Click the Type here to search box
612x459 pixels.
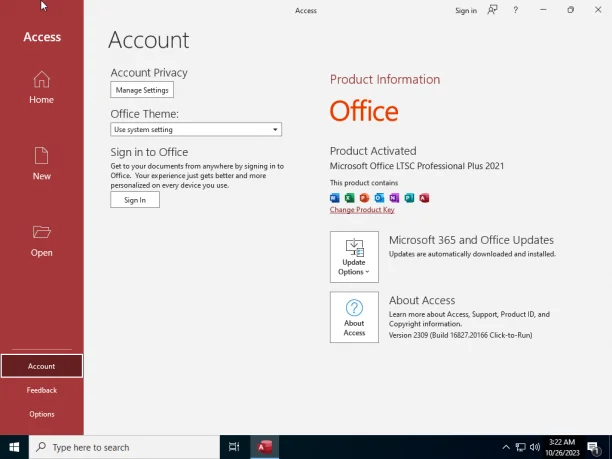[124, 447]
